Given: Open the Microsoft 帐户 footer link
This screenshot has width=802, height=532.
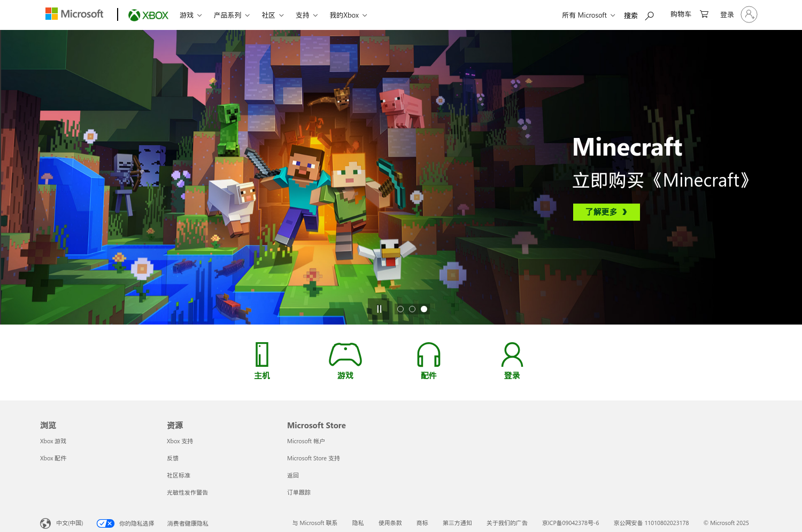Looking at the screenshot, I should tap(306, 441).
